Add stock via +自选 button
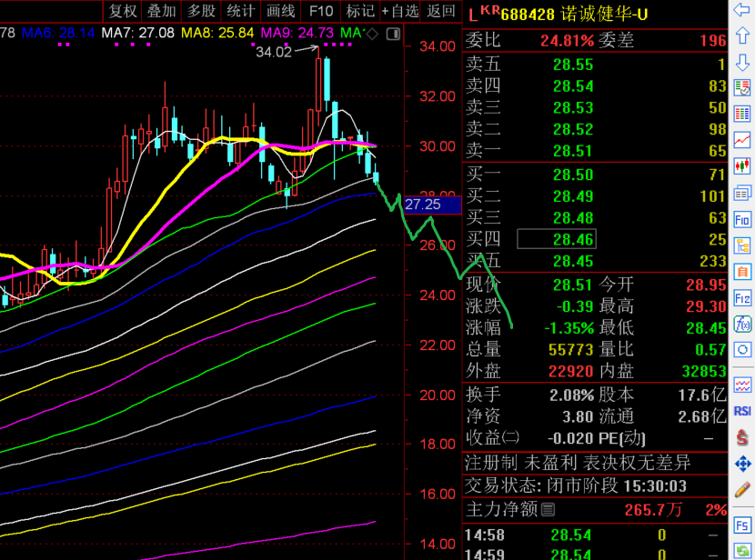The width and height of the screenshot is (755, 560). pos(399,11)
